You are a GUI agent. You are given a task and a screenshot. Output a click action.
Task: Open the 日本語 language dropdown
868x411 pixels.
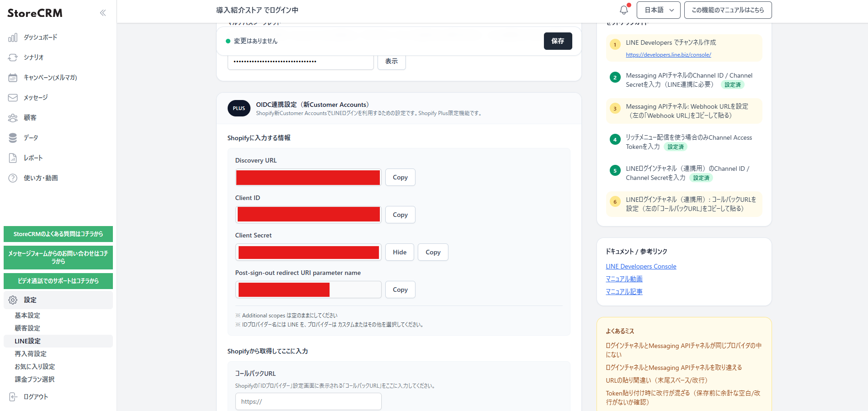coord(658,10)
